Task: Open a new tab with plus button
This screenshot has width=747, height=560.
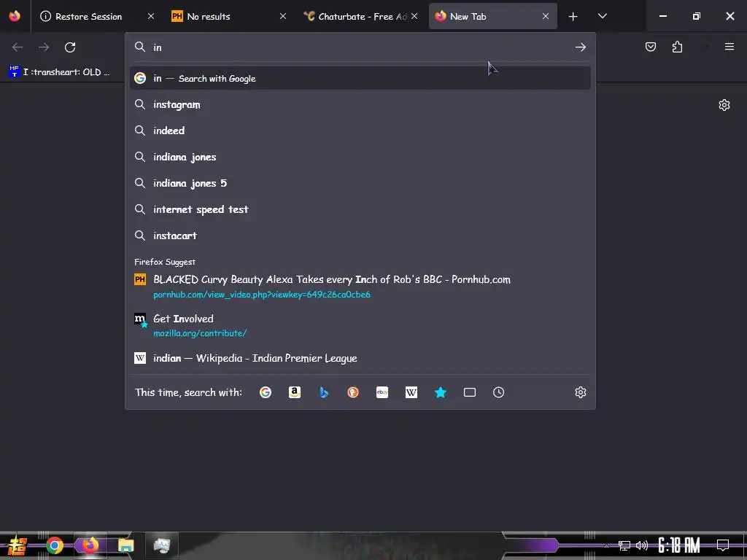Action: (573, 17)
